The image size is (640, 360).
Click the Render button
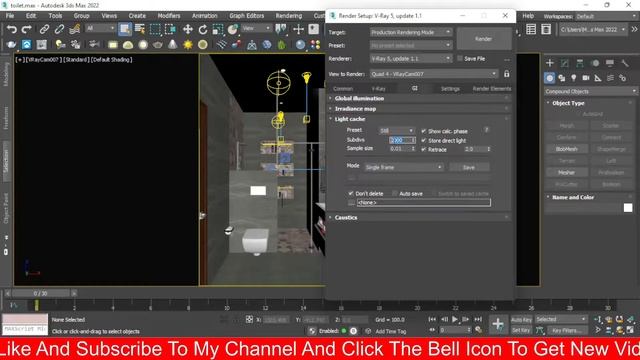tap(484, 39)
